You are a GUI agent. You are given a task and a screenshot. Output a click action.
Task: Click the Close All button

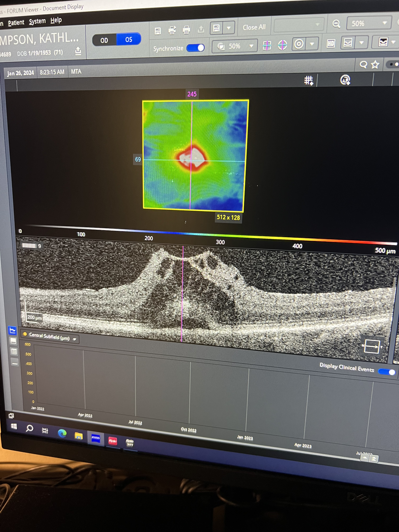[254, 27]
